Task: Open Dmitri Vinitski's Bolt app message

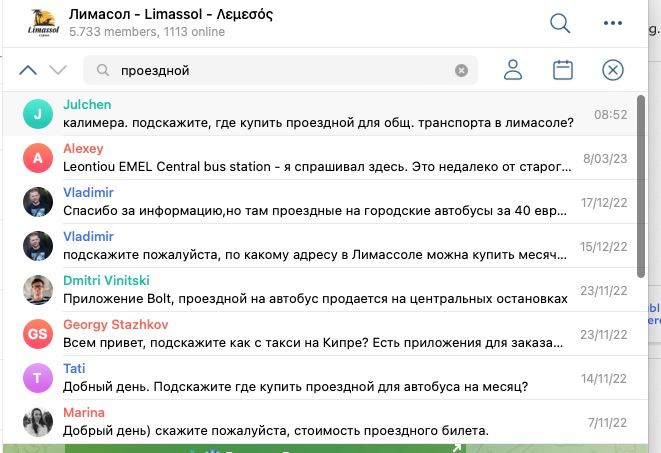Action: 320,290
